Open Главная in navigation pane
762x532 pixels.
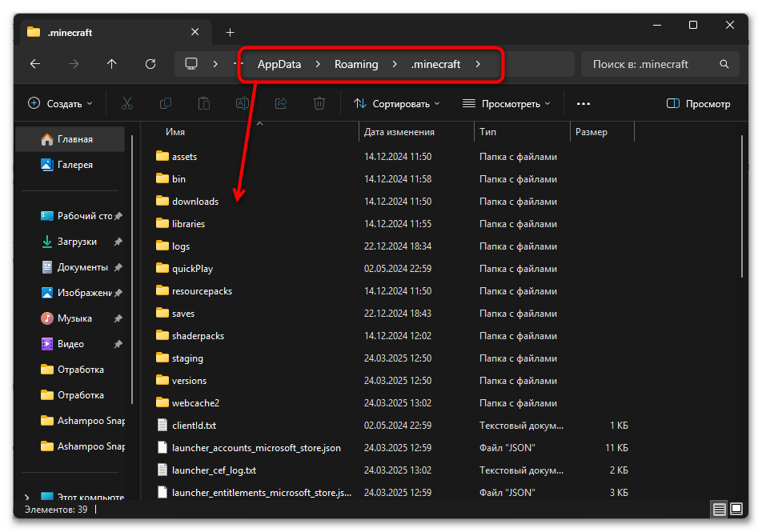click(x=70, y=139)
